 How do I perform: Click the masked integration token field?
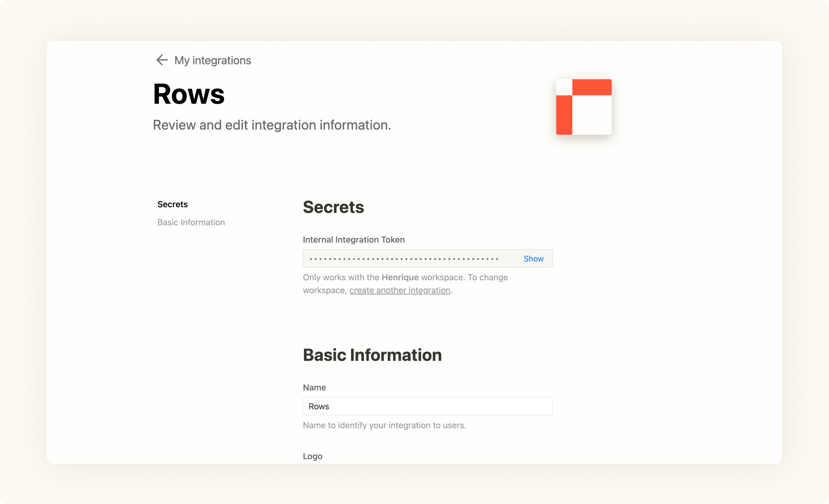tap(428, 258)
